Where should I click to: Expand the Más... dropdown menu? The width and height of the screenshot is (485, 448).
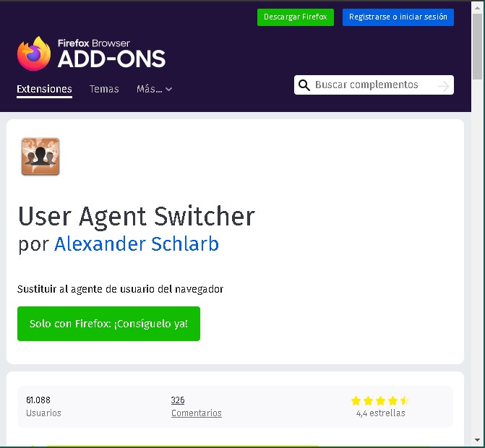coord(155,89)
